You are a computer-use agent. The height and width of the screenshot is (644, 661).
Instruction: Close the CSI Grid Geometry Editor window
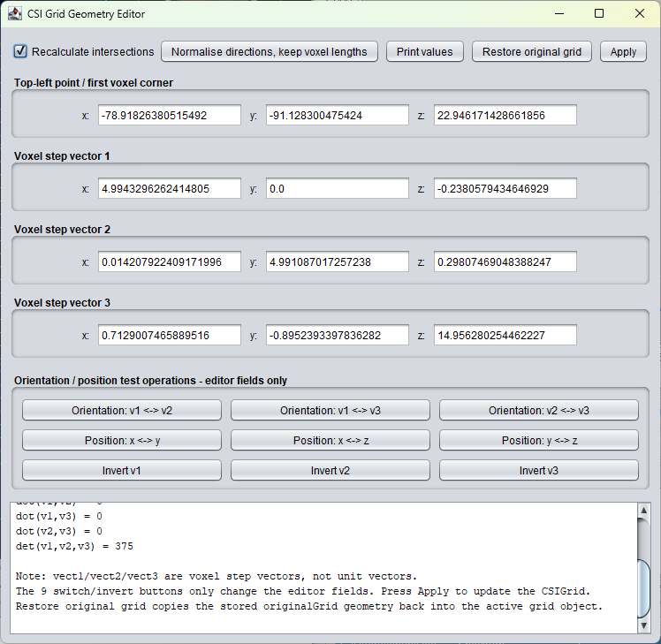(640, 13)
